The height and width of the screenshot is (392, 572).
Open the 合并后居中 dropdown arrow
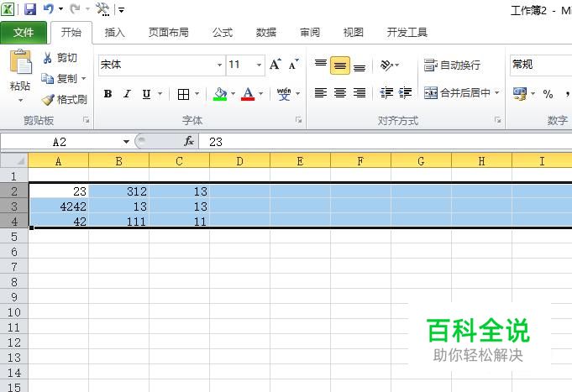(x=497, y=93)
